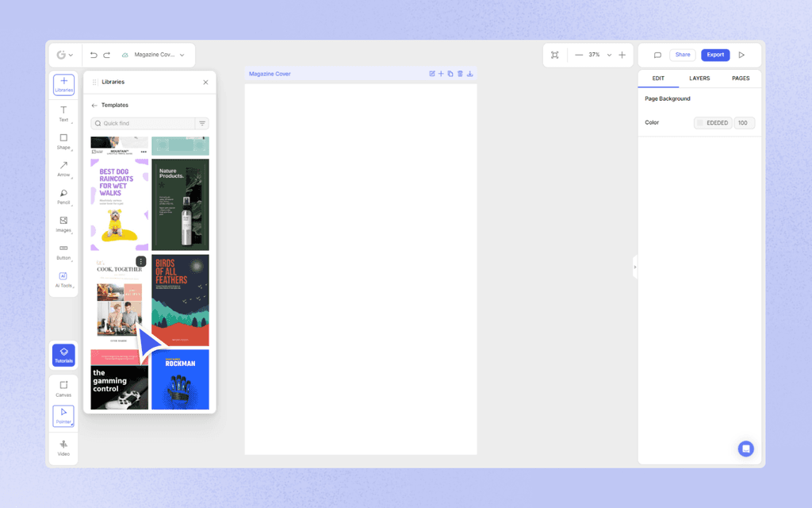Viewport: 812px width, 508px height.
Task: Select the Text tool
Action: point(63,114)
